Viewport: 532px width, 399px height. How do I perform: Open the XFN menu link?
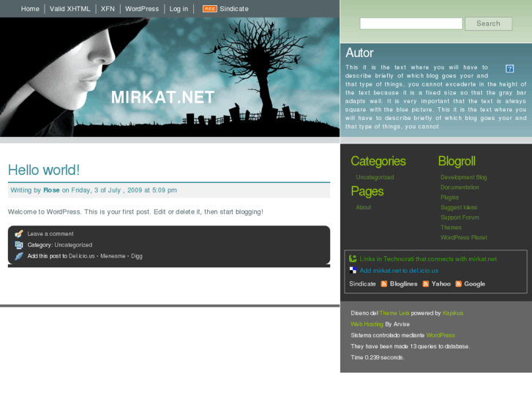point(108,9)
